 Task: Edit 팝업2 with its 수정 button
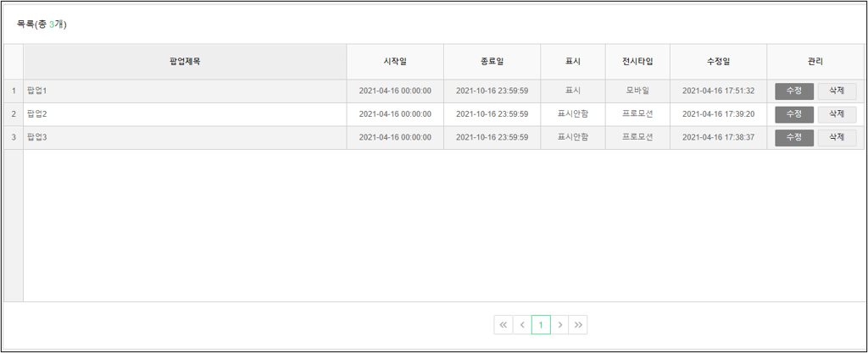pos(794,114)
